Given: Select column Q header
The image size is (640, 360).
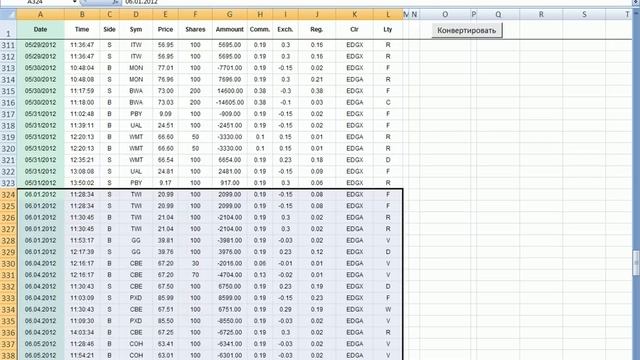Looking at the screenshot, I should coord(498,15).
